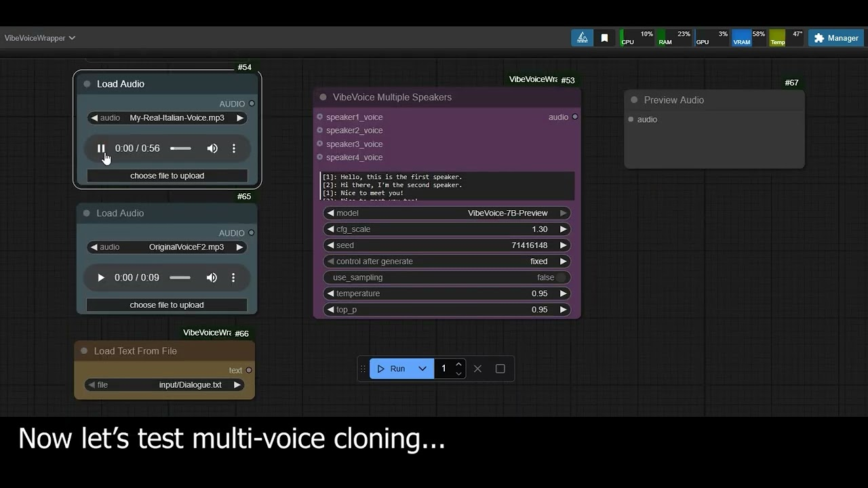The width and height of the screenshot is (868, 488).
Task: Open the VibeVoiceWrapper workflow menu
Action: coord(39,38)
